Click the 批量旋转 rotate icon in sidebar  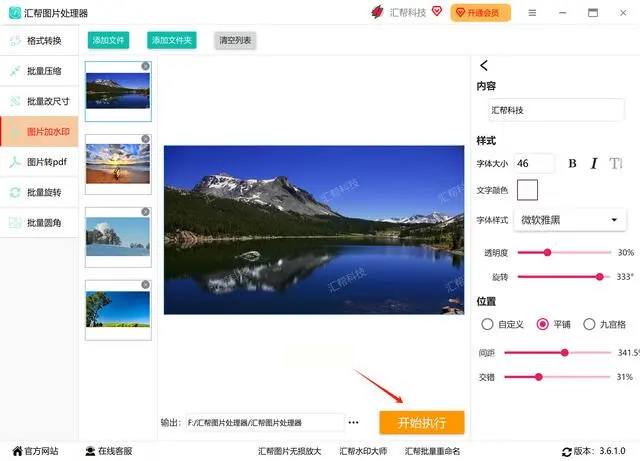click(15, 192)
